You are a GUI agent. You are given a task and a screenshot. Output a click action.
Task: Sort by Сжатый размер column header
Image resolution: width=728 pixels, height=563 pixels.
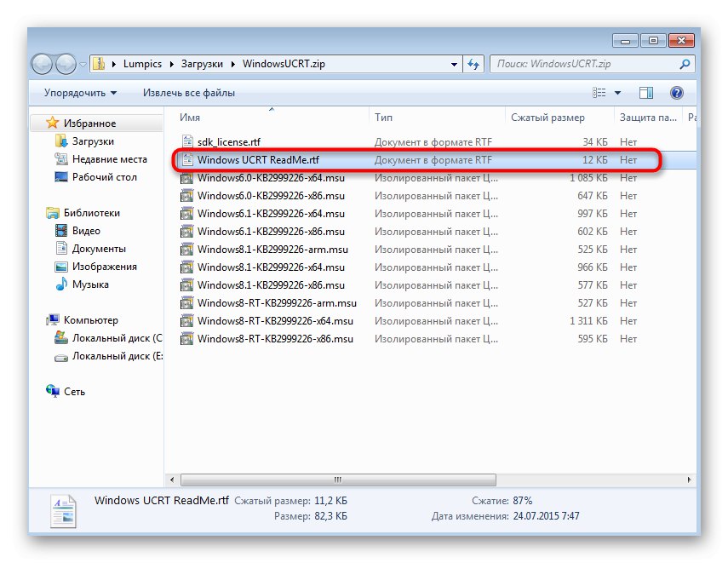[x=547, y=118]
